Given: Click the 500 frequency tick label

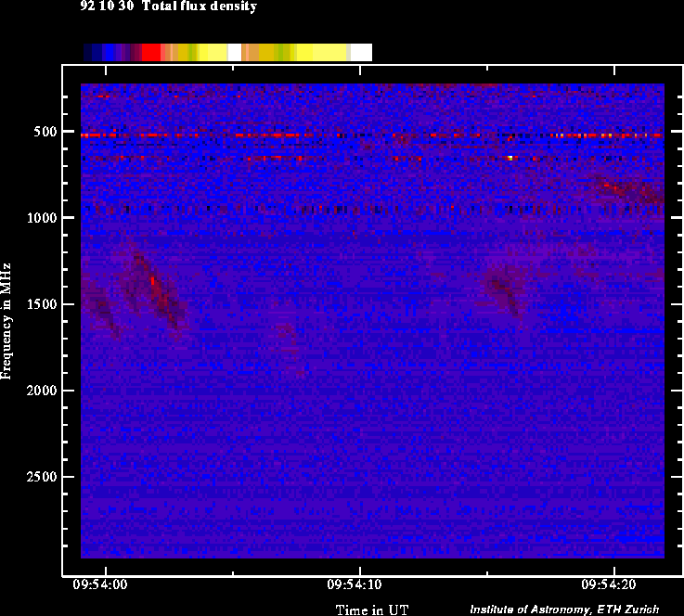Looking at the screenshot, I should pyautogui.click(x=45, y=132).
